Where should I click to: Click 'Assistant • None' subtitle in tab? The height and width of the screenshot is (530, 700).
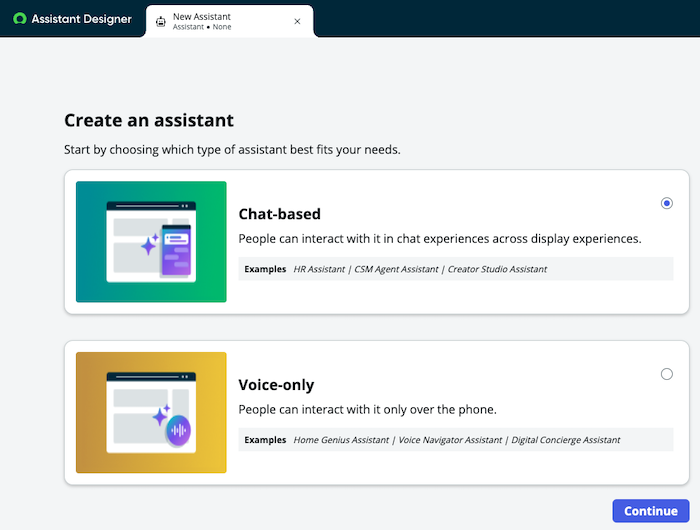202,27
